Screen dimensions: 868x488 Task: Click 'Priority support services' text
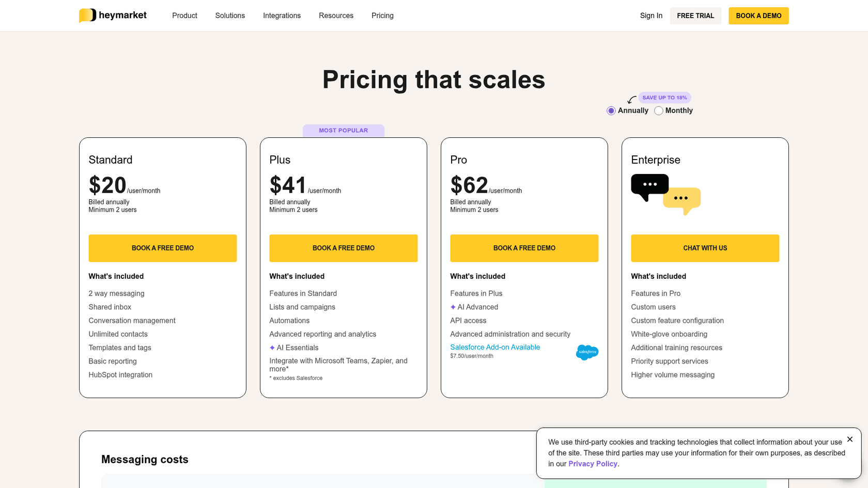[670, 361]
